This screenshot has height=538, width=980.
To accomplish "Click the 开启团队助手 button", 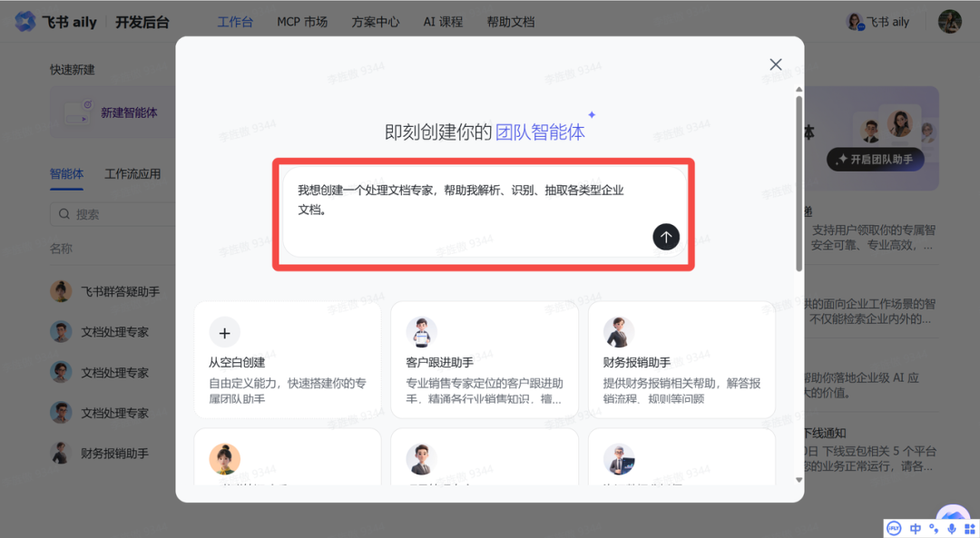I will (x=875, y=160).
